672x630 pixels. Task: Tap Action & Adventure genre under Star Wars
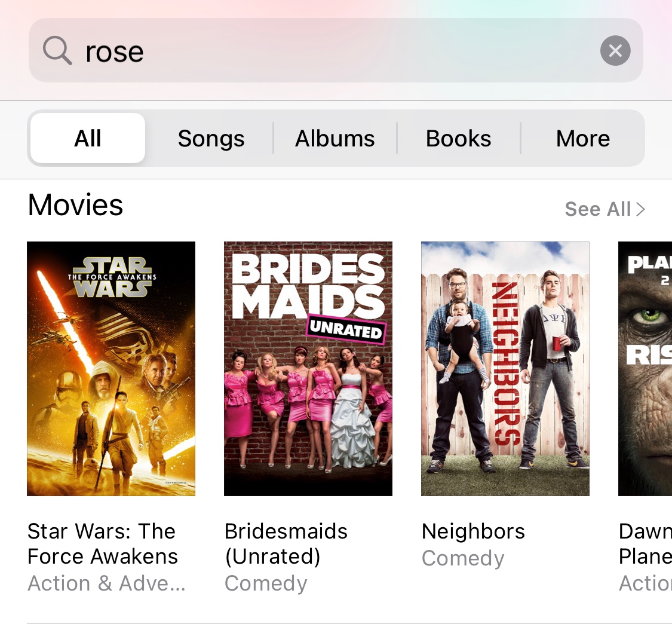[106, 583]
